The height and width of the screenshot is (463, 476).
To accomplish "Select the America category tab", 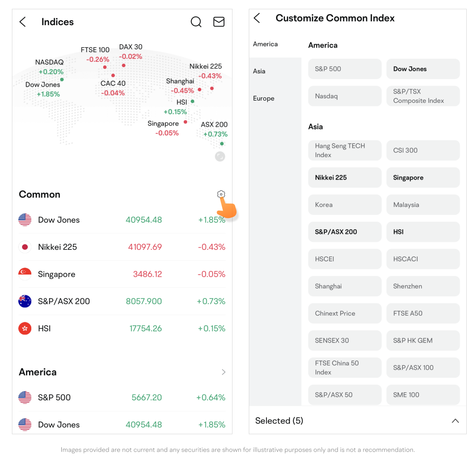I will pos(266,44).
